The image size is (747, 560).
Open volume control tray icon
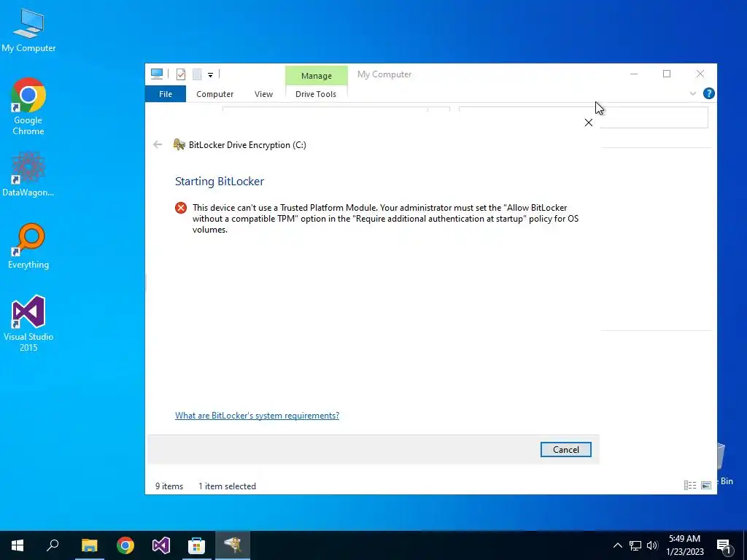coord(652,545)
